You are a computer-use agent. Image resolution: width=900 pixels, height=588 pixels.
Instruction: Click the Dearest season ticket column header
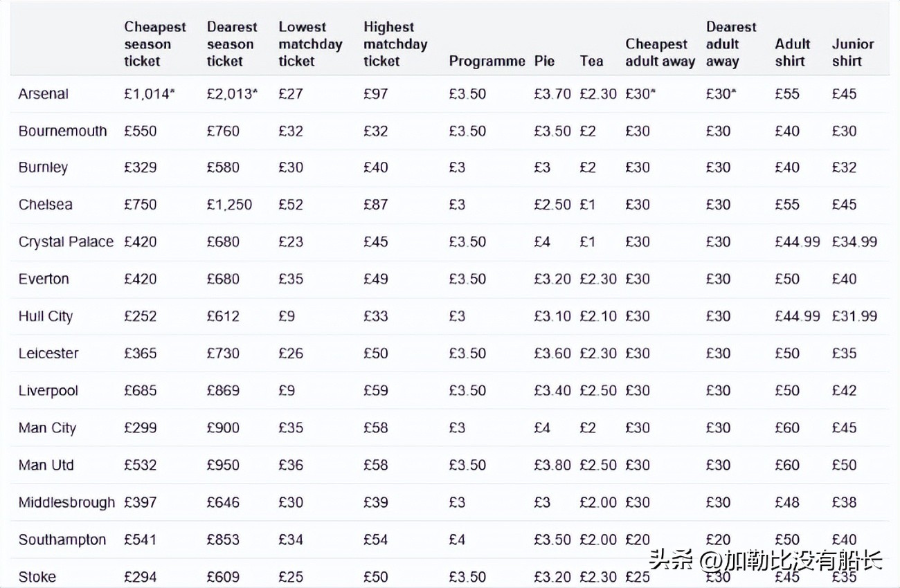[x=231, y=44]
